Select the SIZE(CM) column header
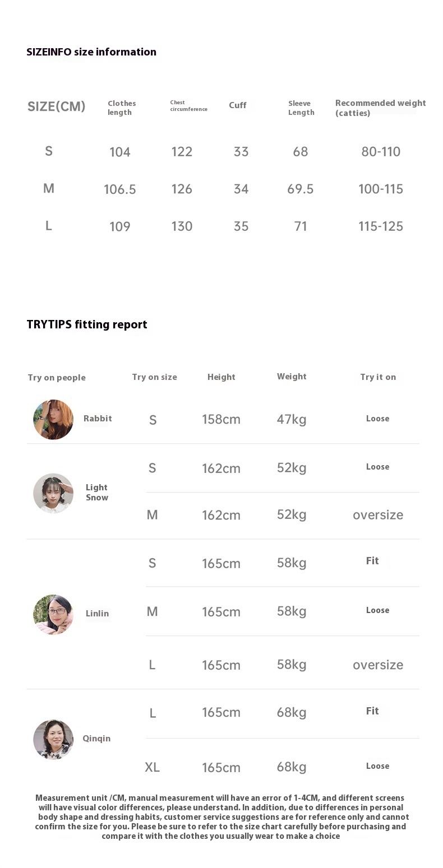443x868 pixels. pyautogui.click(x=57, y=106)
